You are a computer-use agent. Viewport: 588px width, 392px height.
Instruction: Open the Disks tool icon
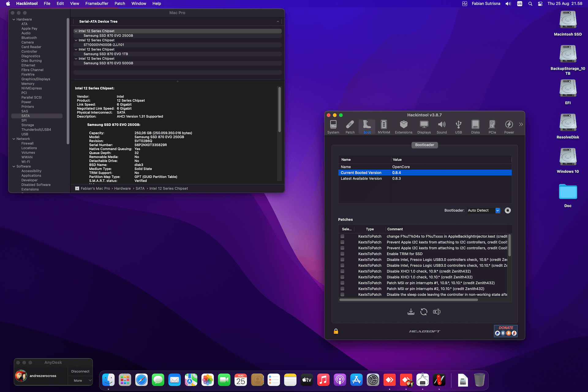[x=475, y=127]
